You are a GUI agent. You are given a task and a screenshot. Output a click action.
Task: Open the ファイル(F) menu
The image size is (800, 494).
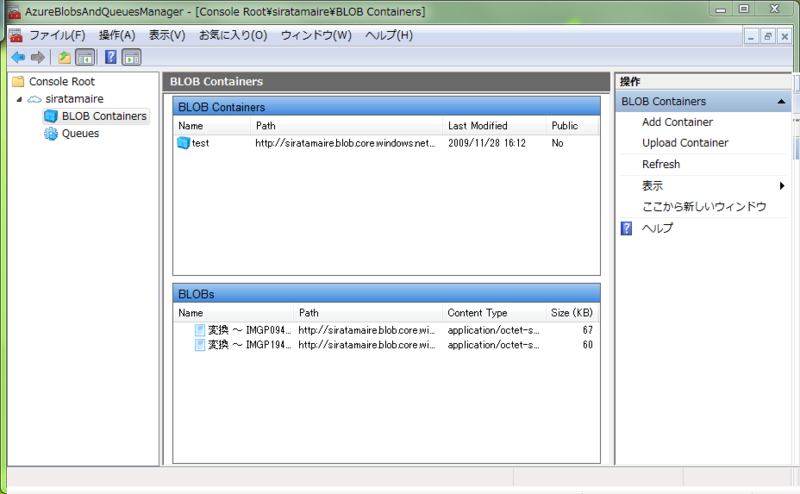[57, 35]
